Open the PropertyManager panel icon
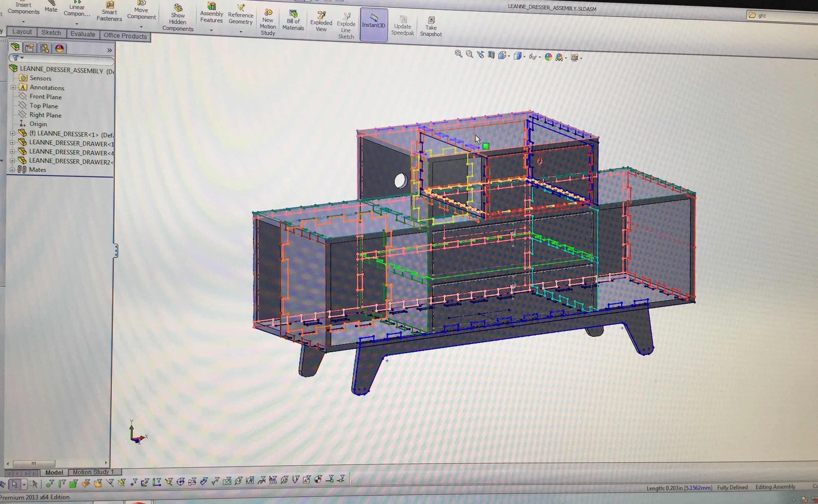Image resolution: width=818 pixels, height=504 pixels. point(29,48)
